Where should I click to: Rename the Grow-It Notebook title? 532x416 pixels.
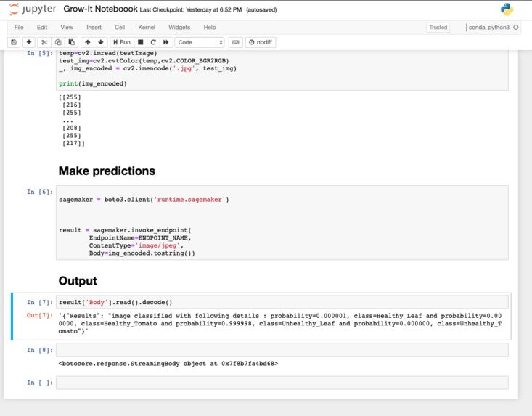point(100,9)
